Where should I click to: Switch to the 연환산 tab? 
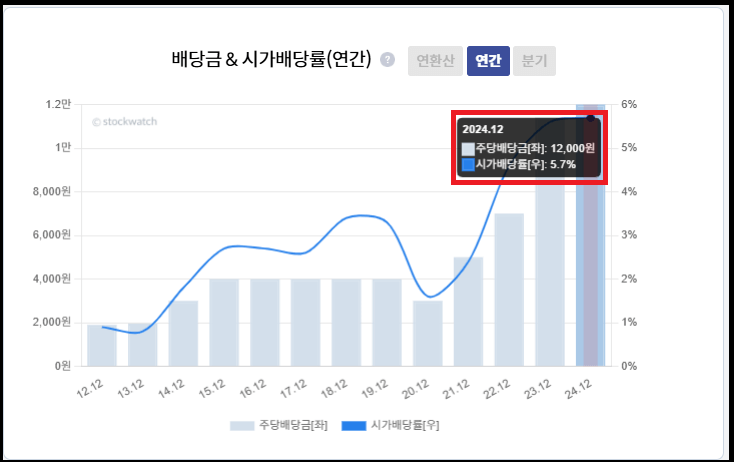(435, 60)
